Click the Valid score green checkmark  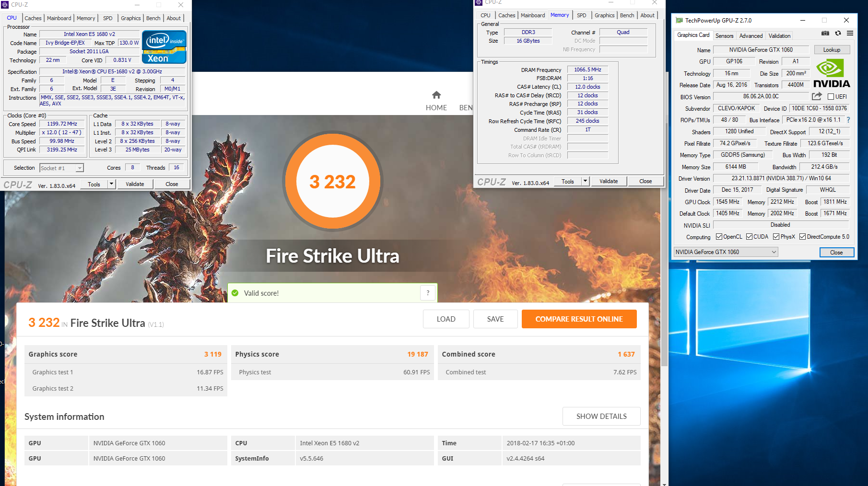(x=235, y=293)
